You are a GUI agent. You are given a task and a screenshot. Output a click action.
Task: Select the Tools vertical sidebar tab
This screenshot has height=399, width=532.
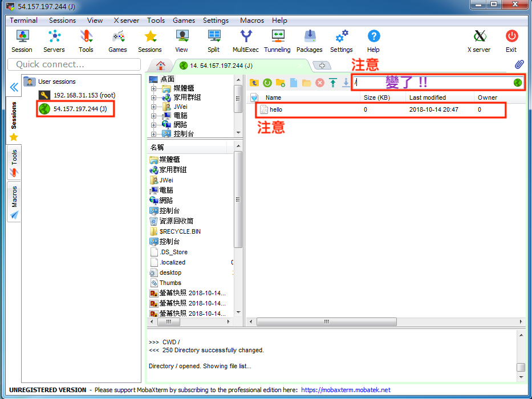point(14,162)
